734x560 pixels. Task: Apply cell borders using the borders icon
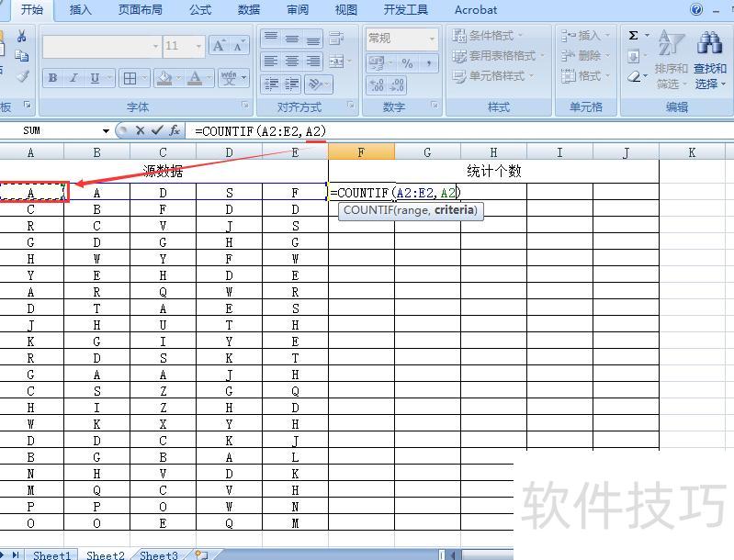(x=130, y=78)
